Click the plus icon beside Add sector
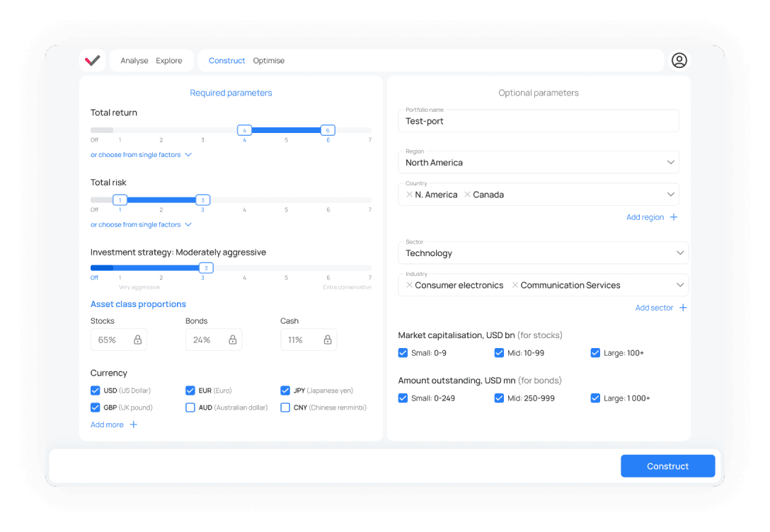Image resolution: width=770 pixels, height=532 pixels. (x=683, y=308)
